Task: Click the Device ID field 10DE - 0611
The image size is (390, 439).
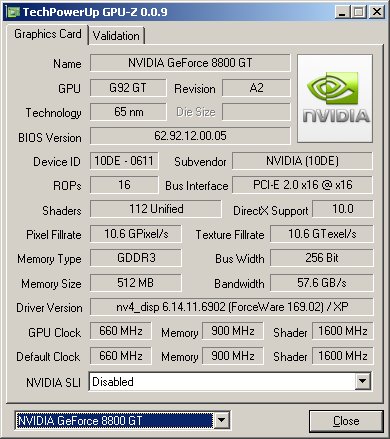Action: coord(124,161)
